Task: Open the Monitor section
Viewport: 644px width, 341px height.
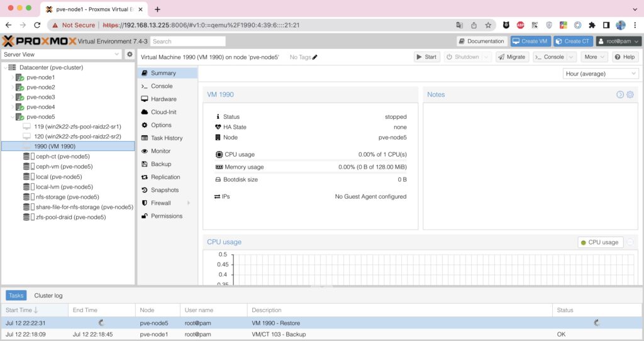Action: tap(167, 151)
